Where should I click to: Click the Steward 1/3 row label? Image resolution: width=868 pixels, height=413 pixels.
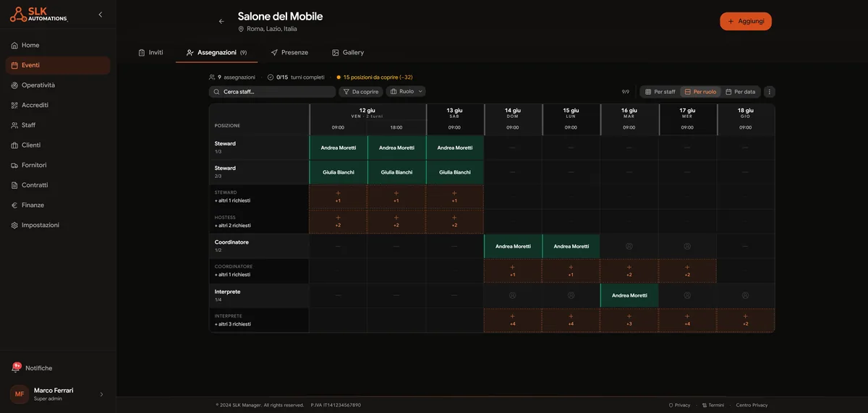(259, 148)
